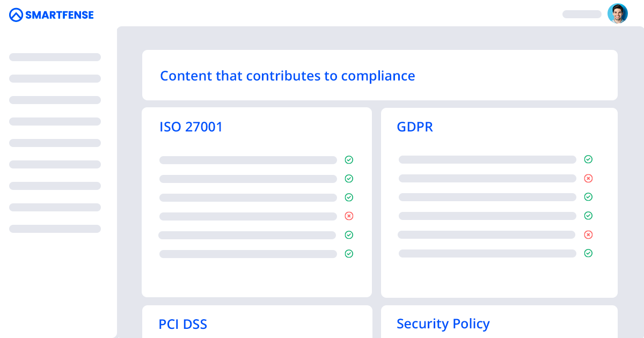Click the red cross icon in ISO 27001
This screenshot has width=644, height=338.
pos(349,216)
